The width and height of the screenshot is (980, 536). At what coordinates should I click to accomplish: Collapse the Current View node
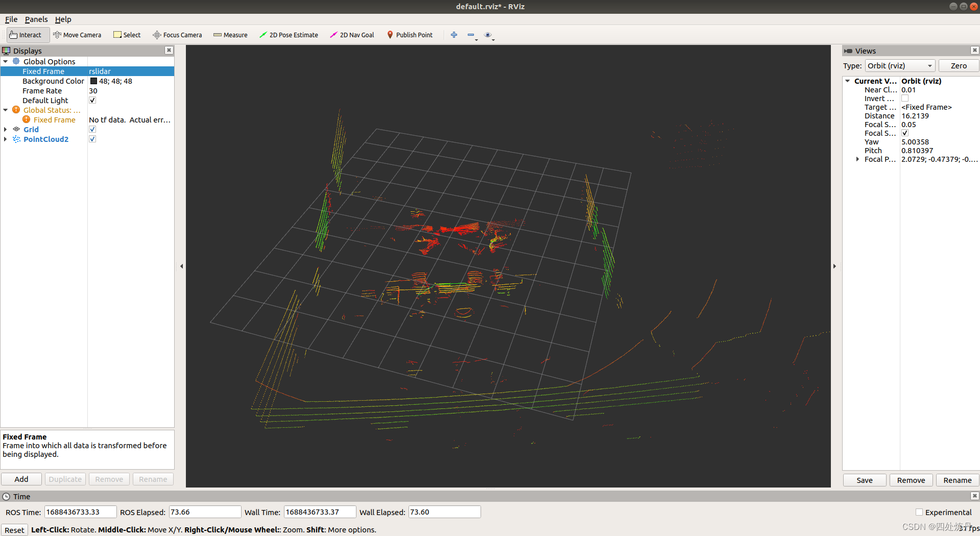[847, 81]
